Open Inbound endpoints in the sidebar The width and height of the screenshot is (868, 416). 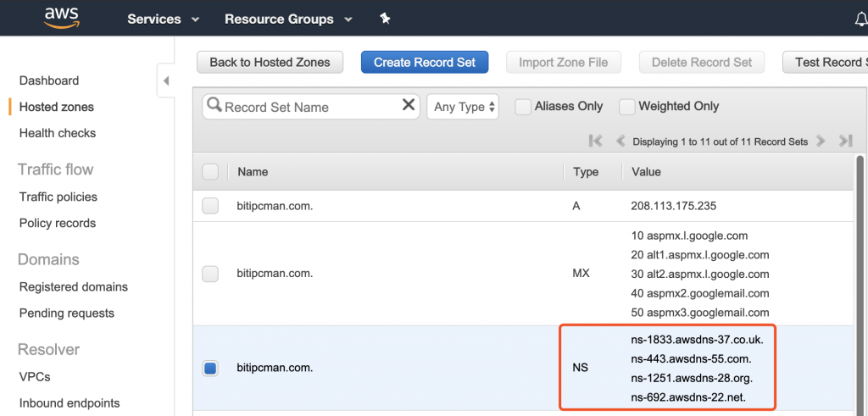[x=70, y=402]
